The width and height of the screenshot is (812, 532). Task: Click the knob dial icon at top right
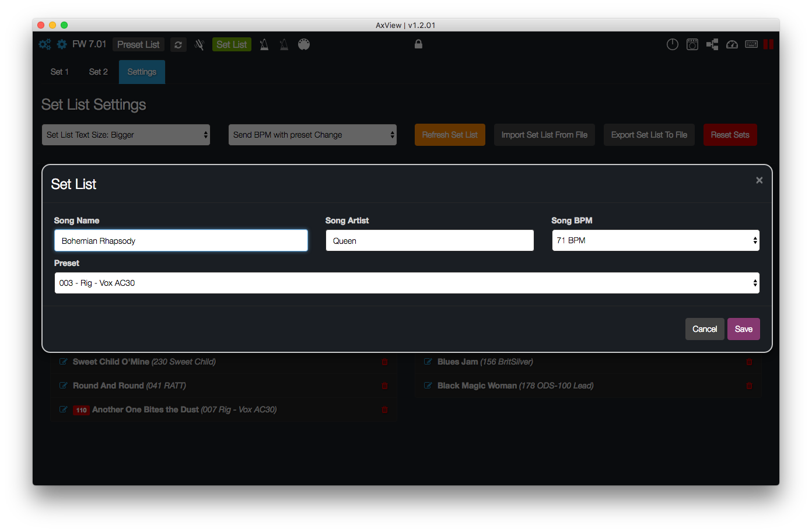[673, 44]
